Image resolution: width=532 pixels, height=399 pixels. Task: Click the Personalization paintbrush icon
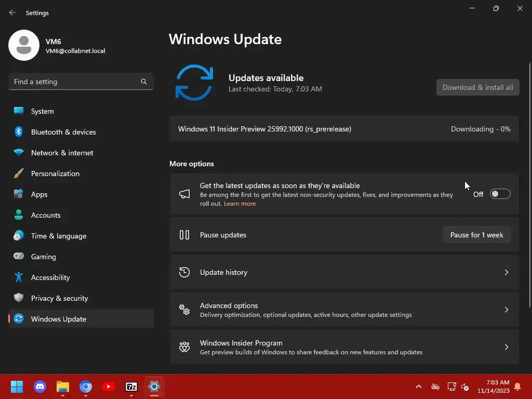coord(19,174)
